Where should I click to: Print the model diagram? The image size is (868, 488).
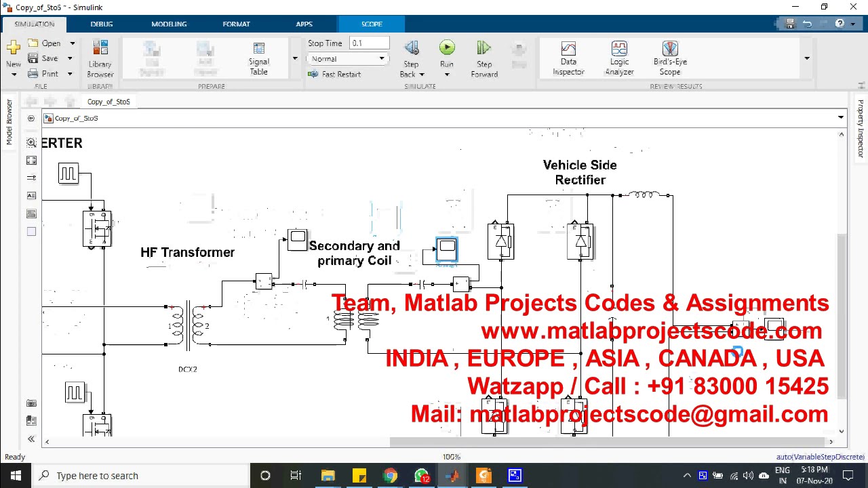[43, 74]
